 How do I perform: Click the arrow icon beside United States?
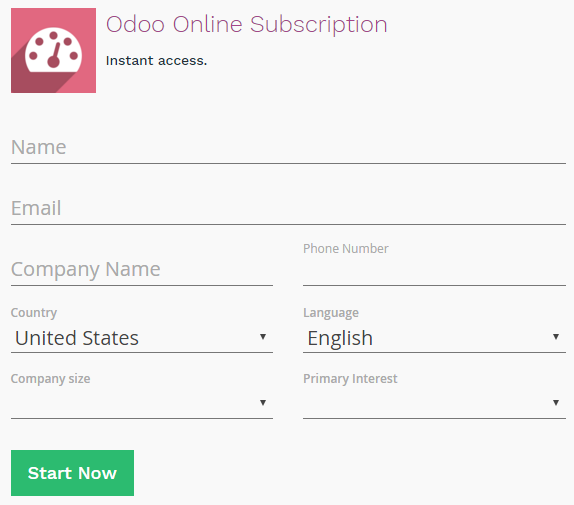point(262,337)
